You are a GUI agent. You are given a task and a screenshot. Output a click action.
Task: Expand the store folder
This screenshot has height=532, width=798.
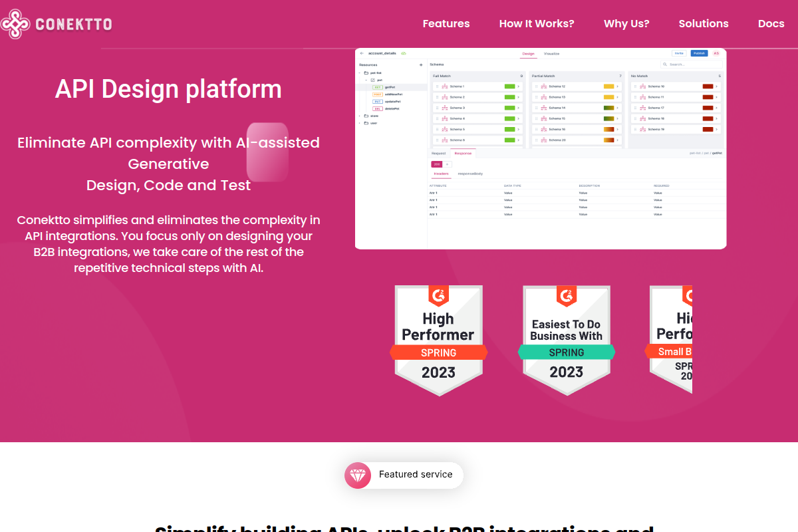pos(359,116)
